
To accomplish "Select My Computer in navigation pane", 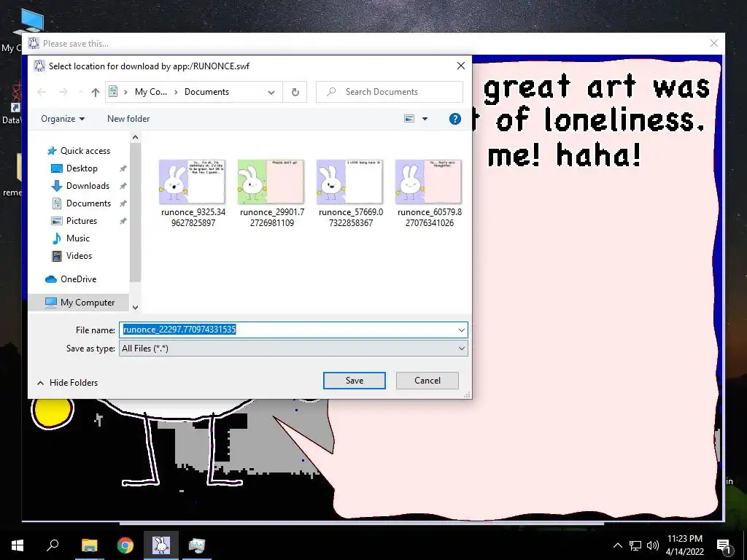I will [80, 303].
